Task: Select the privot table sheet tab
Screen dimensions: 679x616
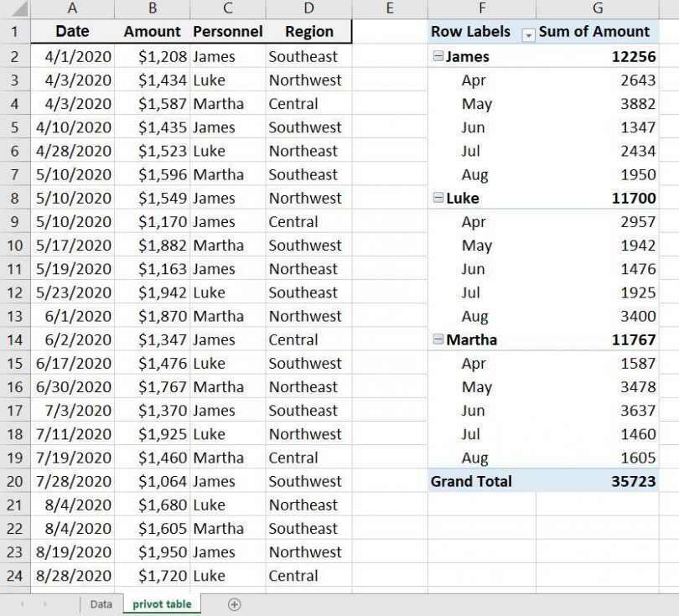Action: coord(164,603)
